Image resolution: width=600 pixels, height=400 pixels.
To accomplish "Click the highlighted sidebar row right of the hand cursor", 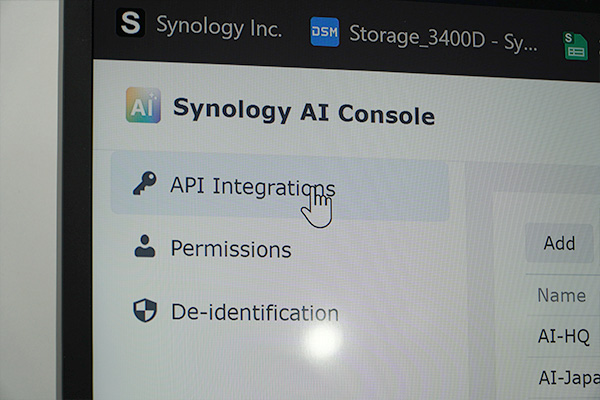I will coord(390,191).
